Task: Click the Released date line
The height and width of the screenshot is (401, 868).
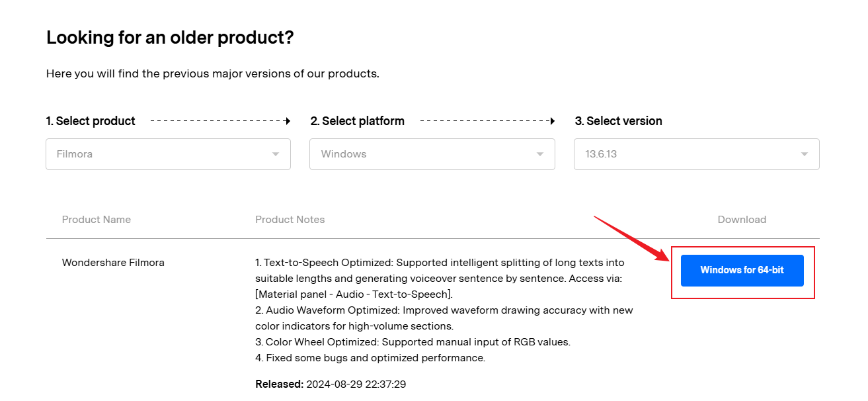Action: coord(331,384)
